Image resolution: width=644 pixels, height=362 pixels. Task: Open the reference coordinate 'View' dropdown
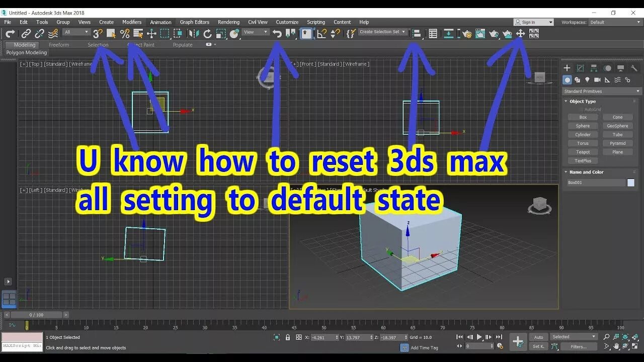(256, 32)
